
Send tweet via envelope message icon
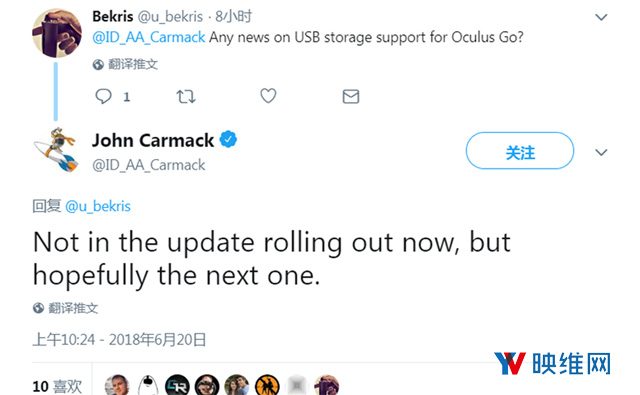coord(351,97)
